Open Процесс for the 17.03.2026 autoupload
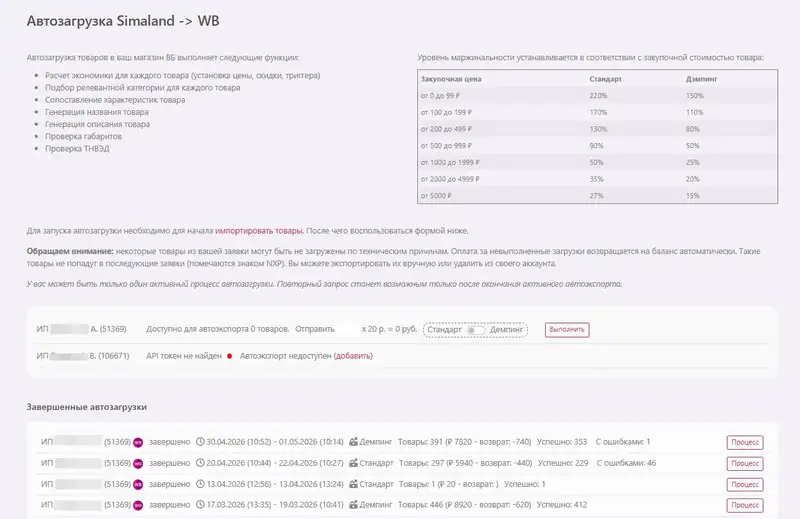800x519 pixels. pyautogui.click(x=745, y=505)
